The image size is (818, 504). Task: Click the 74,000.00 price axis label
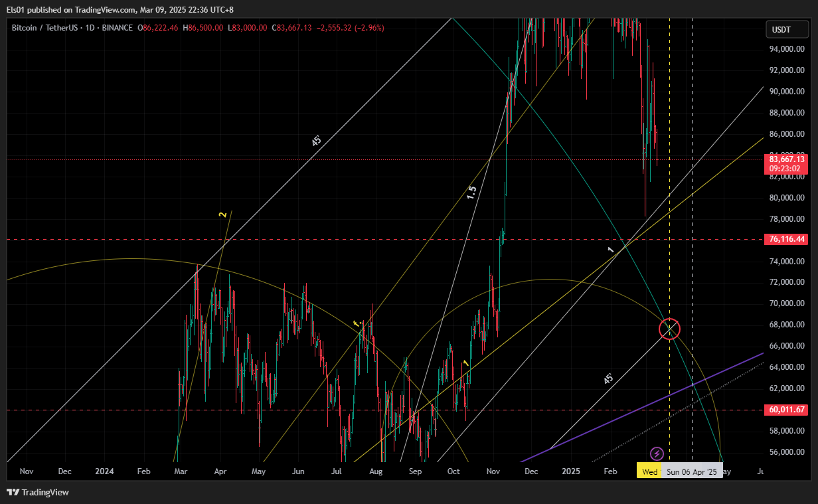(787, 262)
